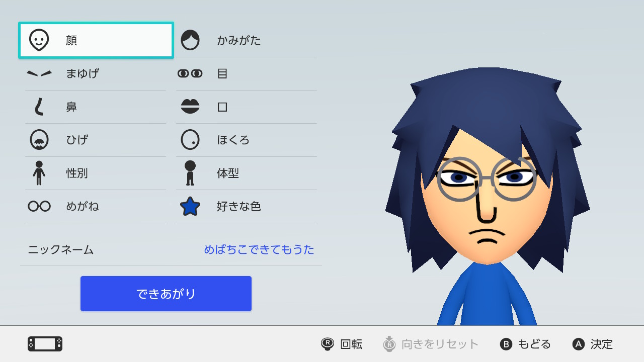Image resolution: width=644 pixels, height=362 pixels.
Task: Select the face (顔) shape icon
Action: coord(39,40)
